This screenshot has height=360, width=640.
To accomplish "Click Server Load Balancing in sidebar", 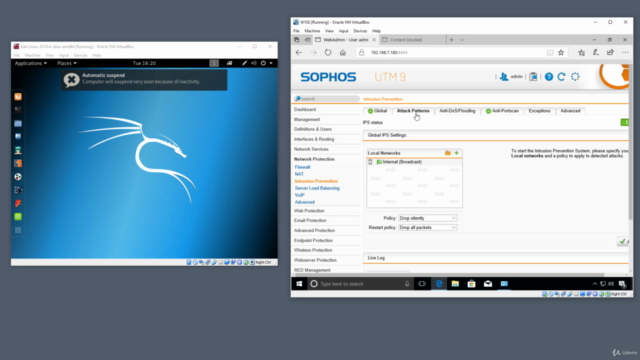I will (x=317, y=188).
